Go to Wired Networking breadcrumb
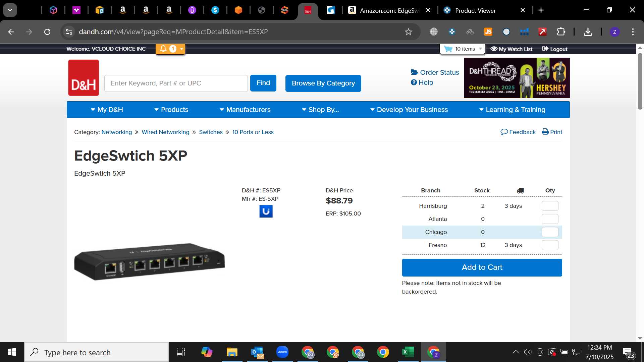644x362 pixels. 165,132
